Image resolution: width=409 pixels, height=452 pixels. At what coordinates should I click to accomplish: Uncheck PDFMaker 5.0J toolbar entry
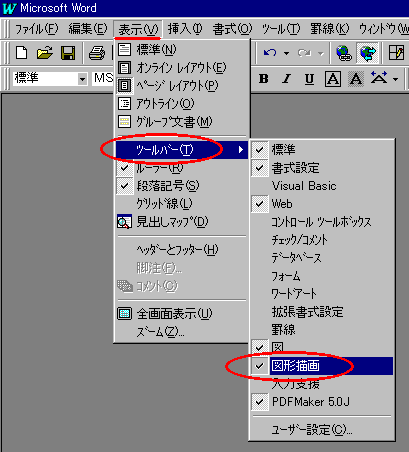tap(322, 402)
